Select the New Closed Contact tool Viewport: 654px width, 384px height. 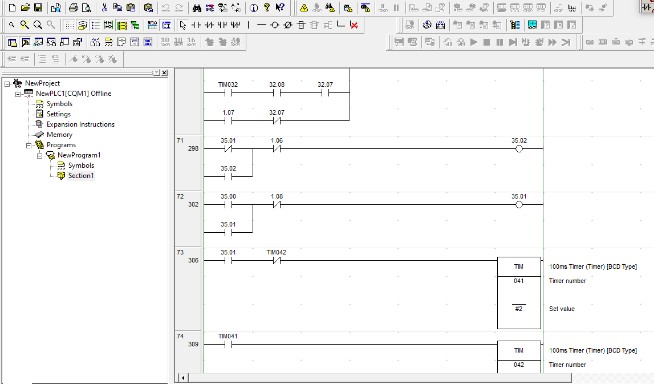[209, 25]
